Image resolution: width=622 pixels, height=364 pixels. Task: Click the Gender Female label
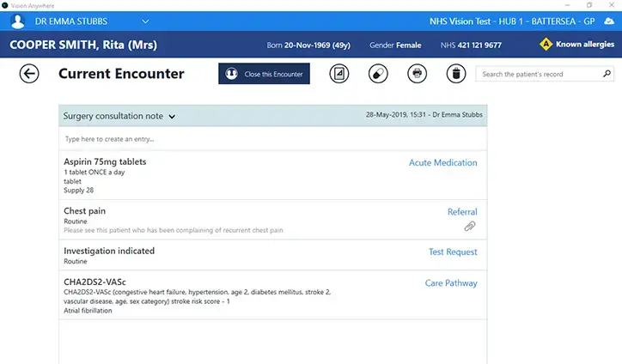pyautogui.click(x=395, y=45)
